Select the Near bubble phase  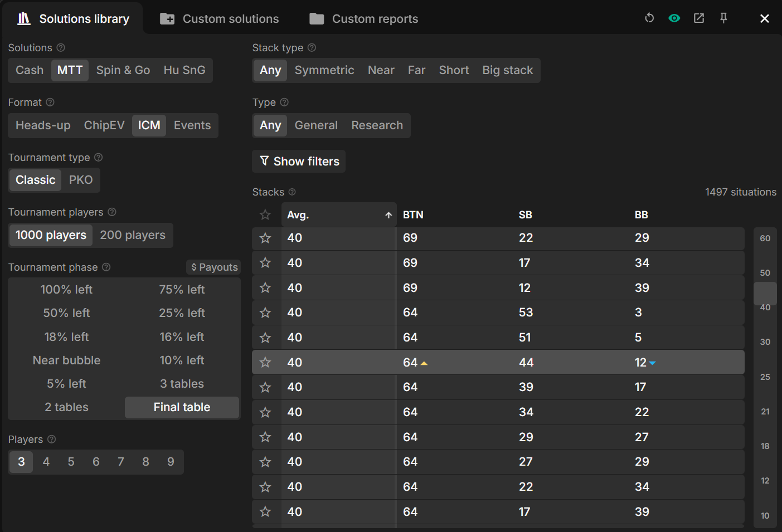click(x=66, y=360)
